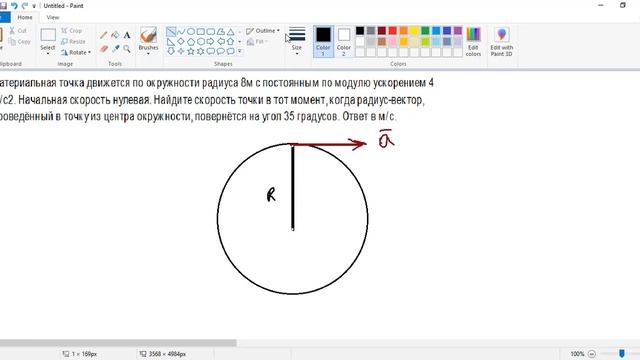Select the Color picker eyedropper tool
The image size is (640, 360).
tap(116, 49)
